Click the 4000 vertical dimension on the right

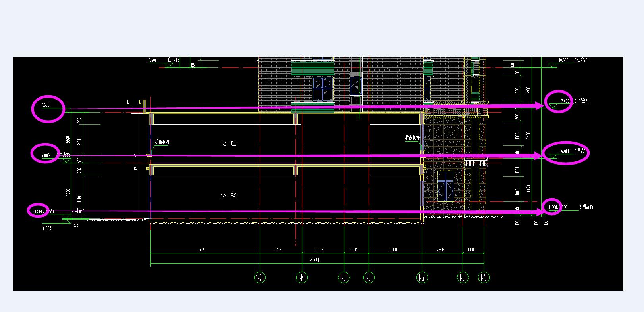tap(528, 188)
